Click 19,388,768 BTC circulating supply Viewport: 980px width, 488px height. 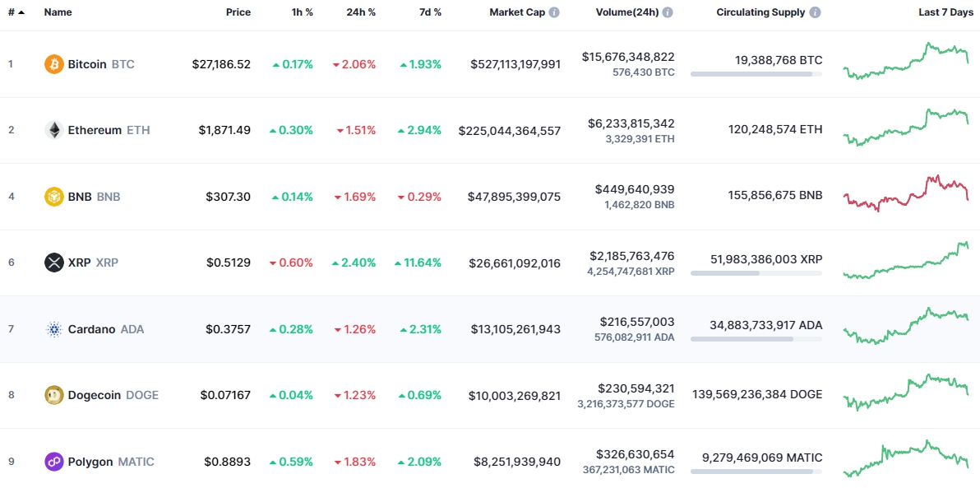click(x=779, y=60)
